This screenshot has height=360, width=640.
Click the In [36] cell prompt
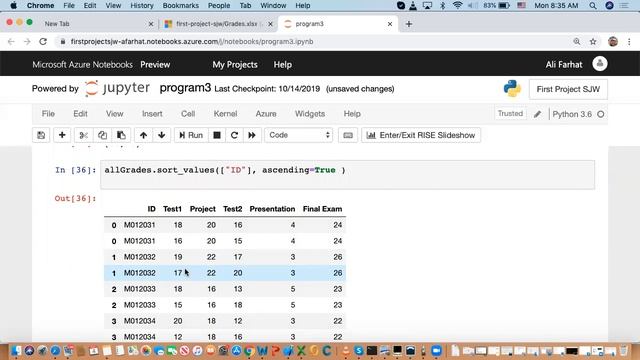tap(76, 170)
